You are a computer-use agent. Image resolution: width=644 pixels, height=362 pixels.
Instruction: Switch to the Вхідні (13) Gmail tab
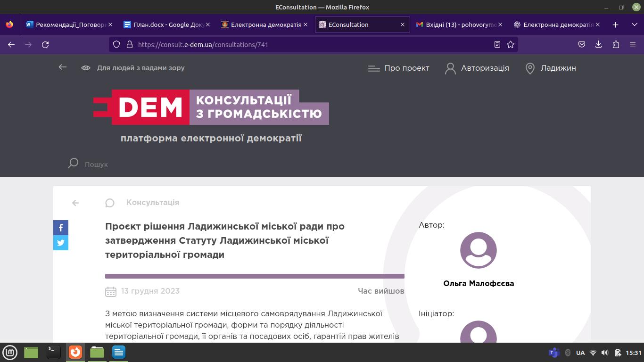point(459,25)
